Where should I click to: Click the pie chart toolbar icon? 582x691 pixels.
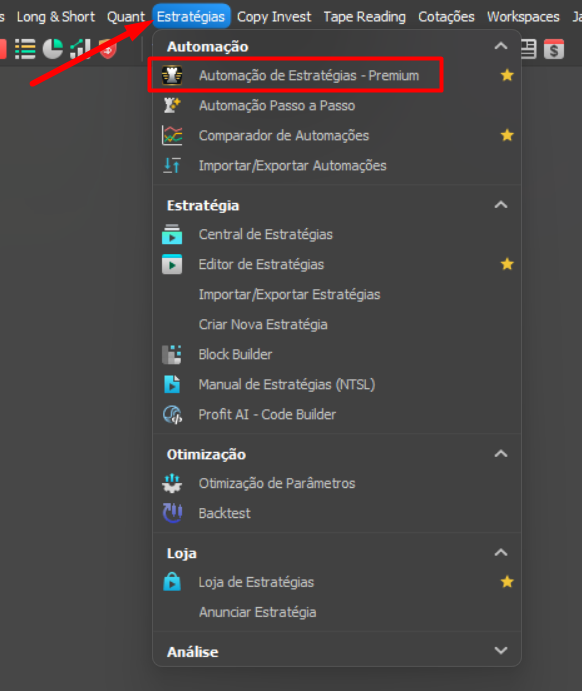[x=52, y=49]
